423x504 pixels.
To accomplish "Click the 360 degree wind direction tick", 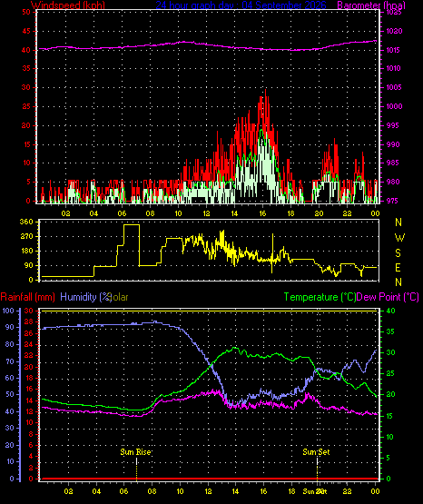I will [x=26, y=222].
